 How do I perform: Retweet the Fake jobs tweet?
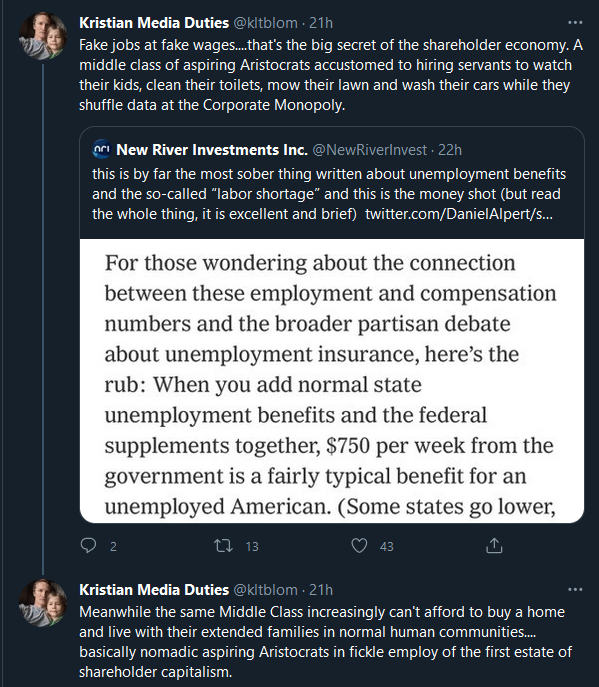coord(223,545)
